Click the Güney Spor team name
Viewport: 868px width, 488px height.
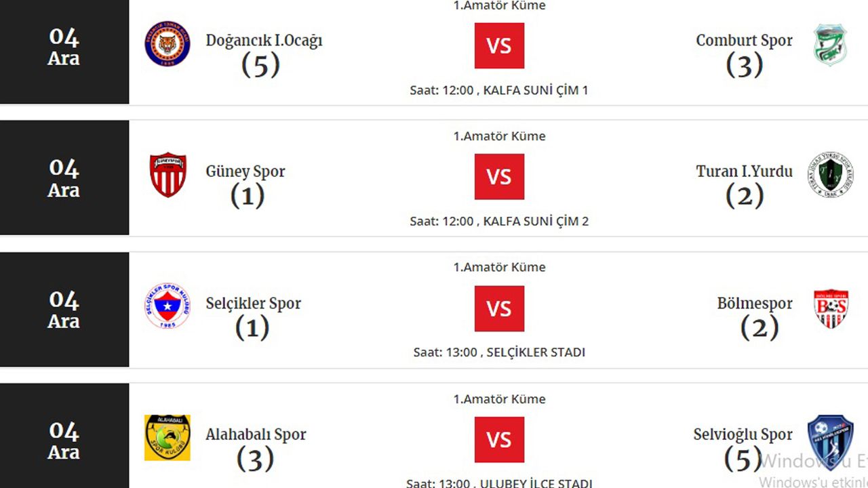pyautogui.click(x=245, y=171)
